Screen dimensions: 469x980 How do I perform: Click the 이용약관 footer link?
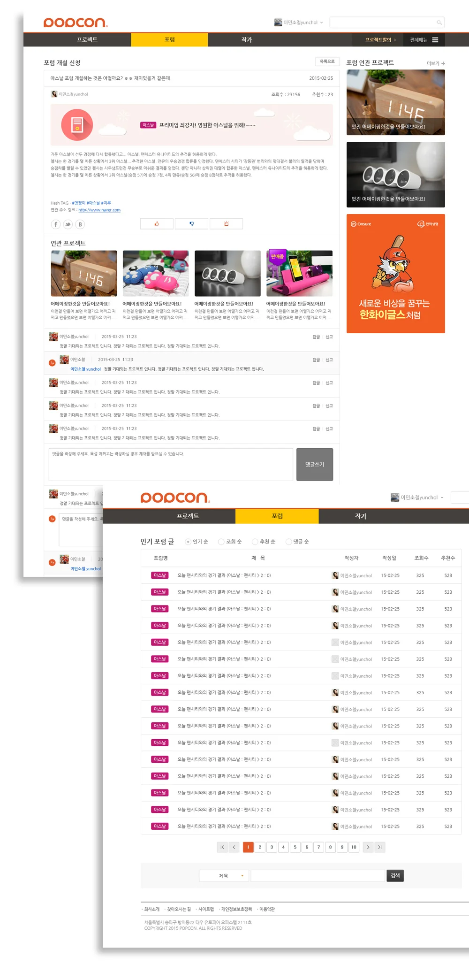[267, 909]
